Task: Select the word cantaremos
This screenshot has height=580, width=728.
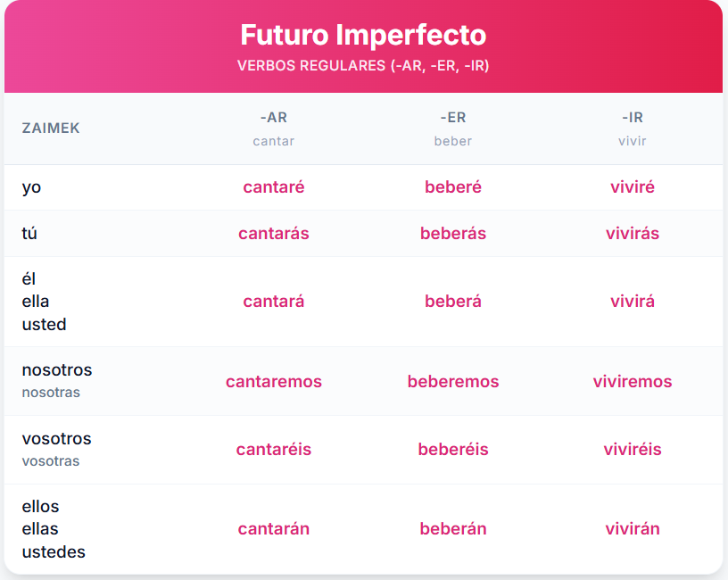Action: 274,381
